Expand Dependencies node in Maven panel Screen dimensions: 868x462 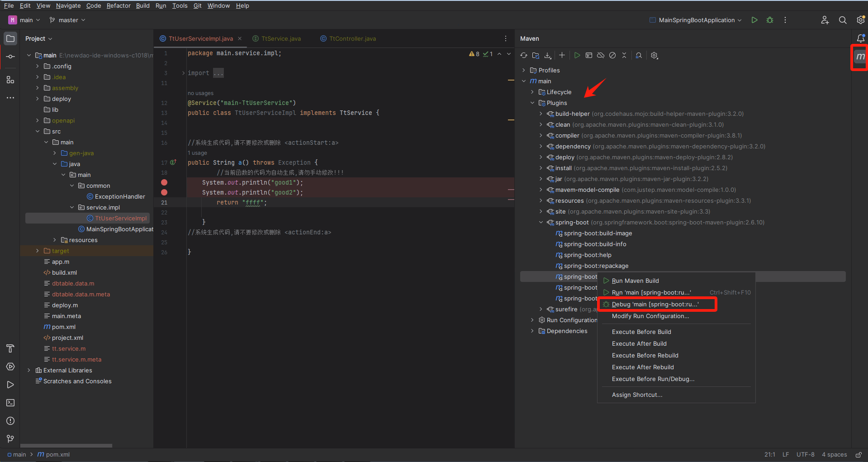[532, 331]
